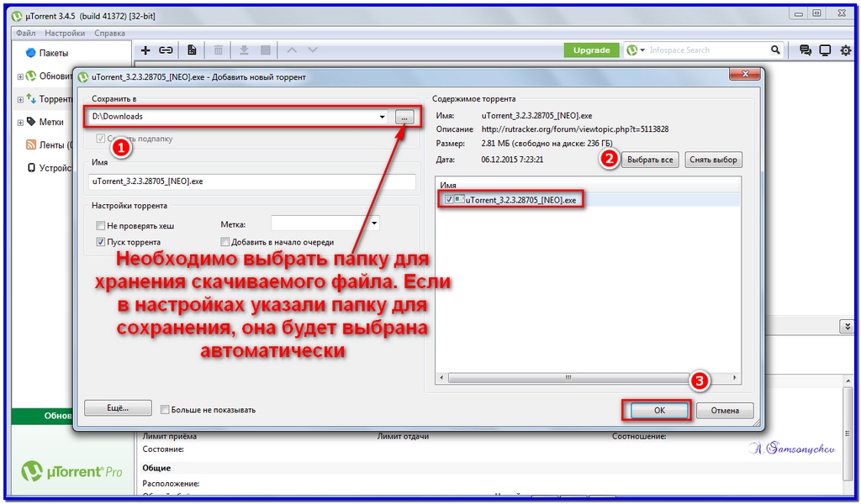This screenshot has width=861, height=504.
Task: Click the browse folder ... button
Action: pos(404,118)
